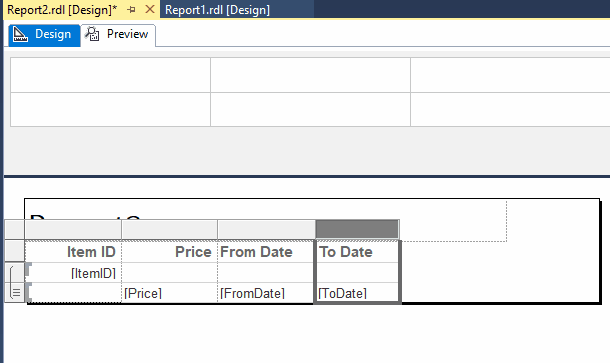Click the [FromDate] field cell

[266, 293]
